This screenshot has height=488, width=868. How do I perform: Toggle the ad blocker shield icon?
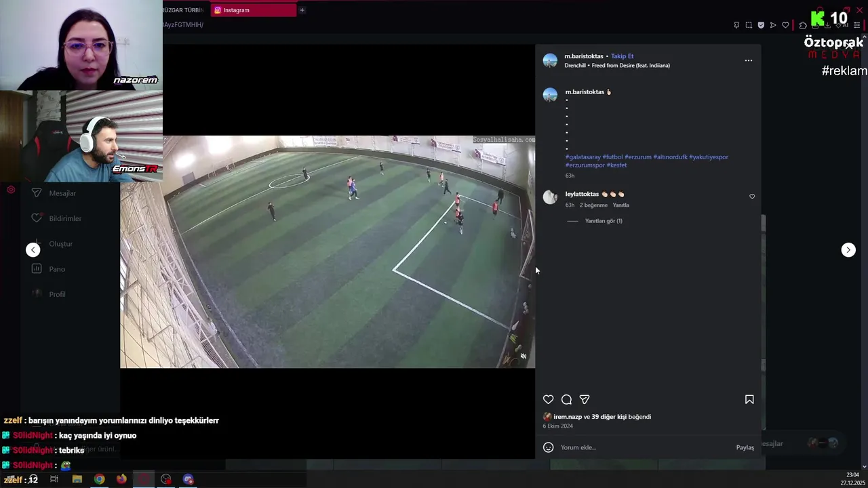coord(761,25)
